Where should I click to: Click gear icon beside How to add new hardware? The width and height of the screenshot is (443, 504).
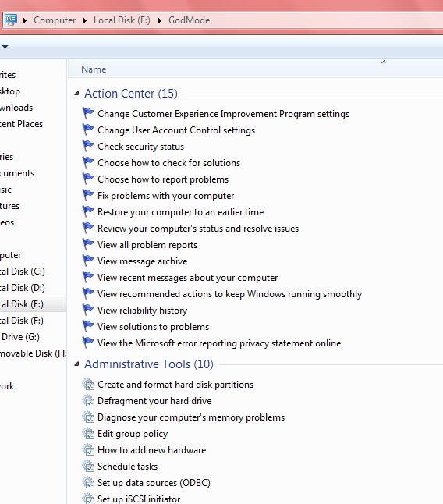[x=88, y=449]
